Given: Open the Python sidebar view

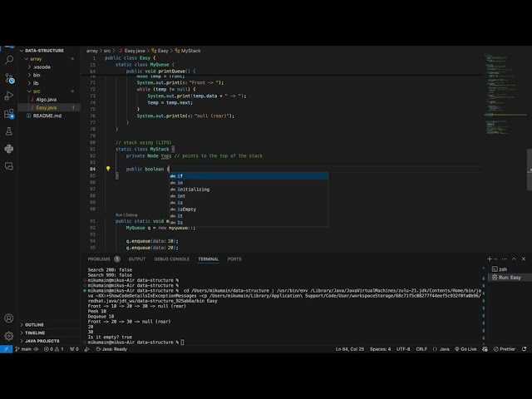Looking at the screenshot, I should pos(9,149).
